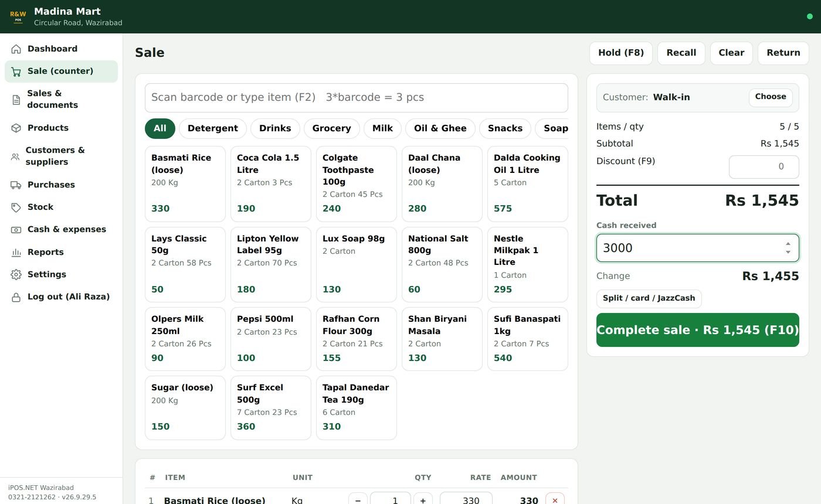Filter products by Detergent category
The width and height of the screenshot is (821, 504).
click(x=212, y=128)
